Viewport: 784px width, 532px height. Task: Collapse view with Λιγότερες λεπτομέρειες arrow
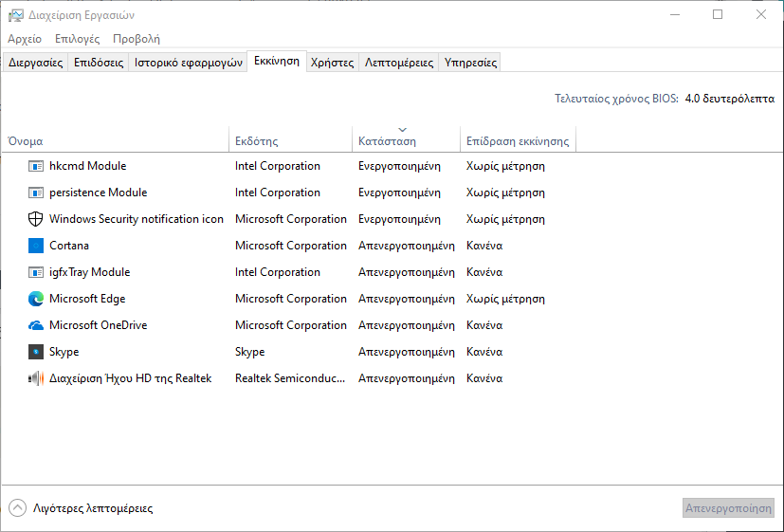click(x=18, y=508)
